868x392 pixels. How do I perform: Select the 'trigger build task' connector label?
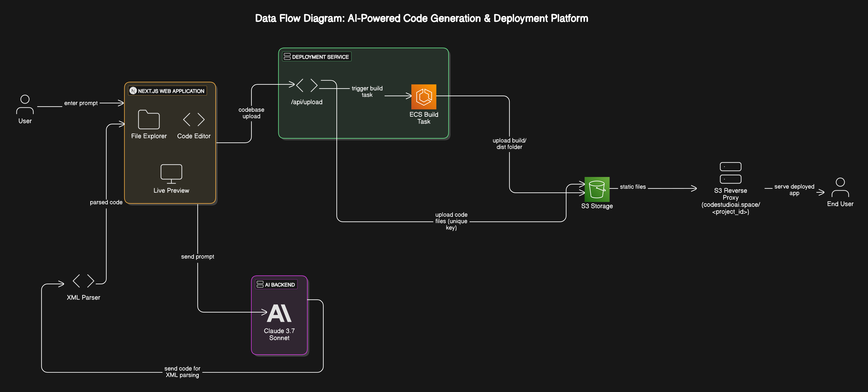[367, 92]
